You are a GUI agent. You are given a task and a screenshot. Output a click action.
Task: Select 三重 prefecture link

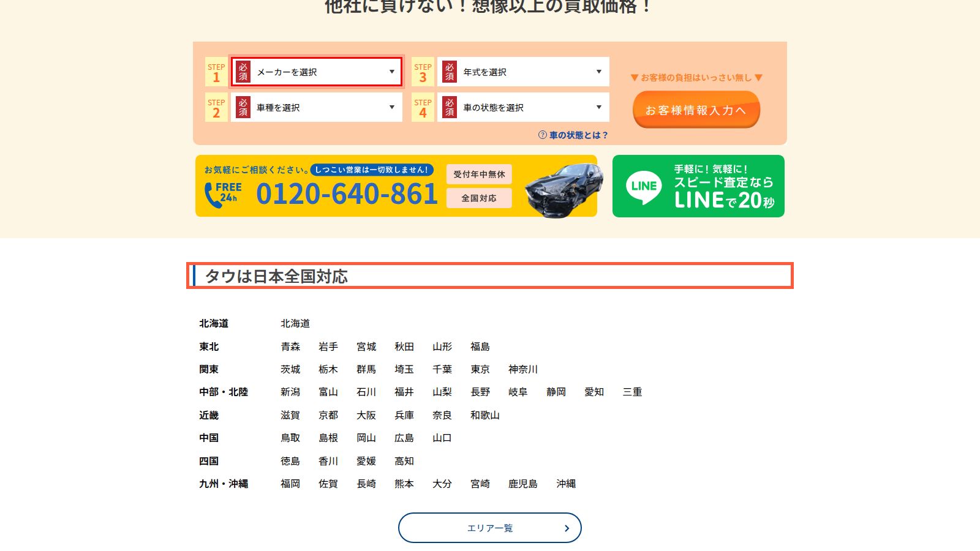632,392
